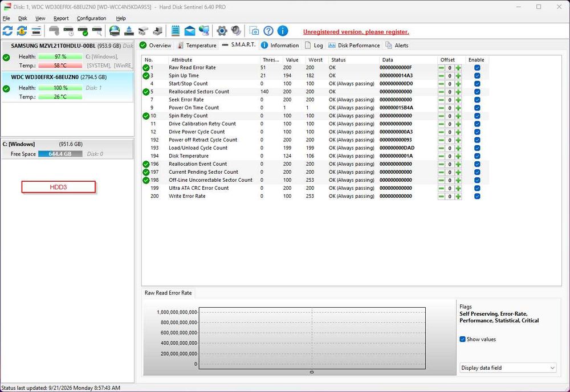
Task: Open the blue notepad toolbar icon
Action: coord(175,31)
